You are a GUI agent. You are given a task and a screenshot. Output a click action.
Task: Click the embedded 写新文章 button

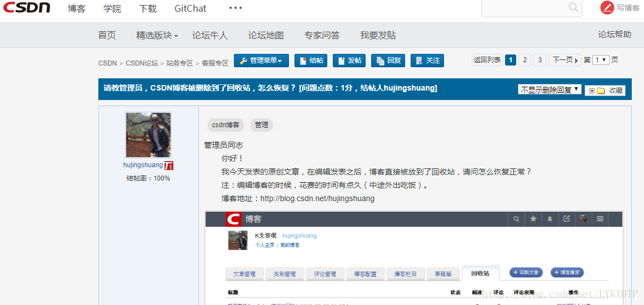pyautogui.click(x=526, y=272)
